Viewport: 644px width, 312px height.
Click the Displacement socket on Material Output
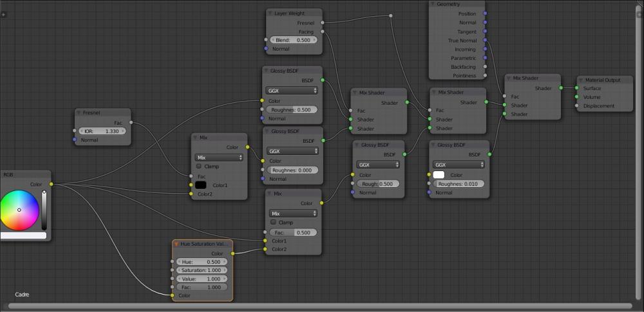point(576,106)
